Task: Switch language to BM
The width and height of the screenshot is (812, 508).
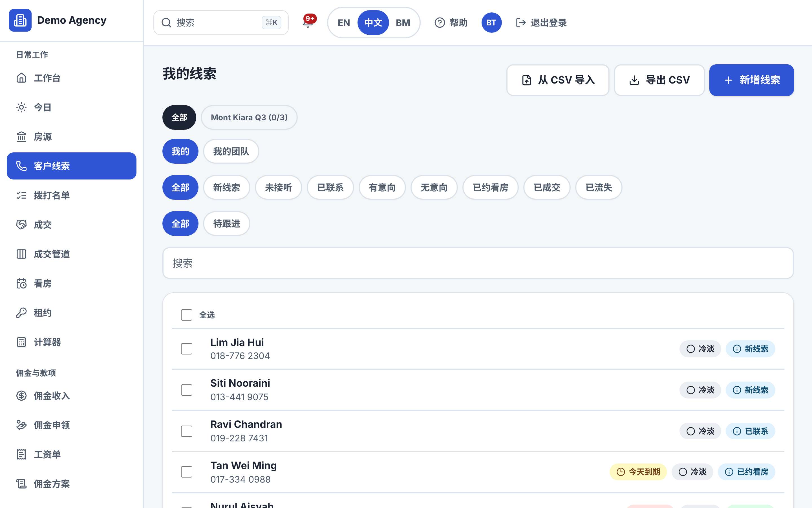Action: point(403,23)
